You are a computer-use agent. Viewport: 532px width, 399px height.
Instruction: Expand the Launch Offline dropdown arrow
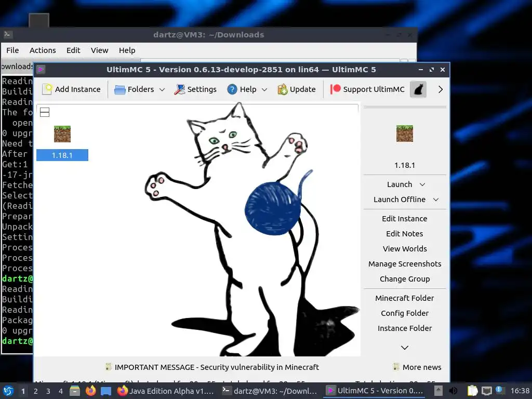tap(436, 199)
